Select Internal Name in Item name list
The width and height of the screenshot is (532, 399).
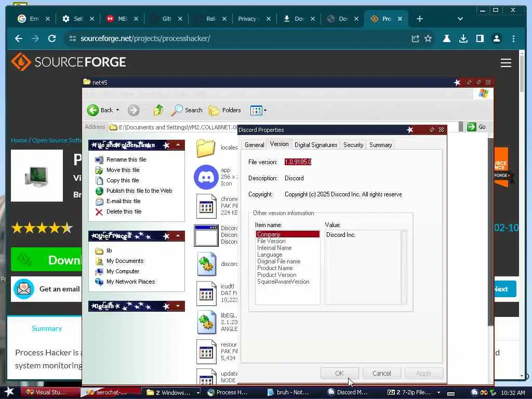tap(274, 248)
